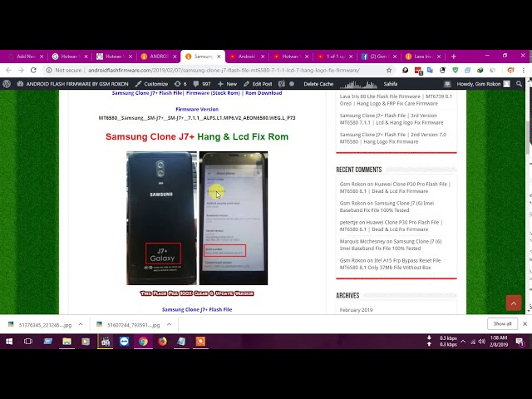Click the Not secure site info indicator
Image resolution: width=532 pixels, height=399 pixels.
click(x=64, y=70)
